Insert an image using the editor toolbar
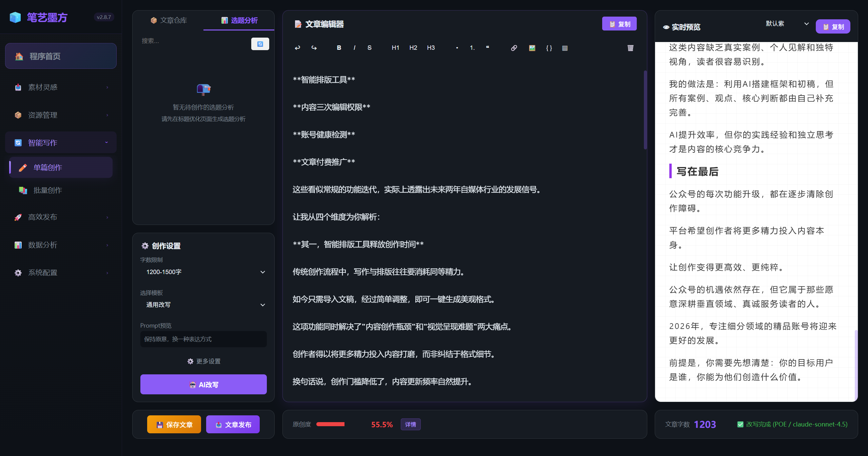 (531, 48)
